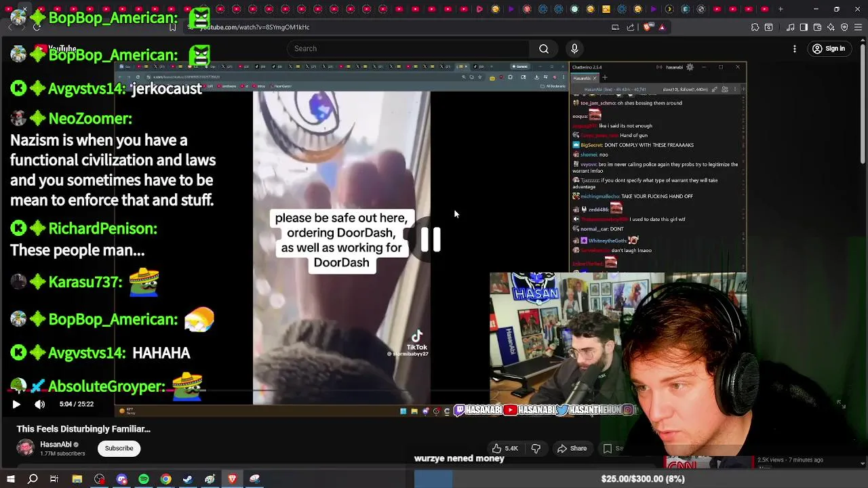The height and width of the screenshot is (488, 868).
Task: Click chat message 'HAHAHA' from Avgvstvs14
Action: (161, 353)
